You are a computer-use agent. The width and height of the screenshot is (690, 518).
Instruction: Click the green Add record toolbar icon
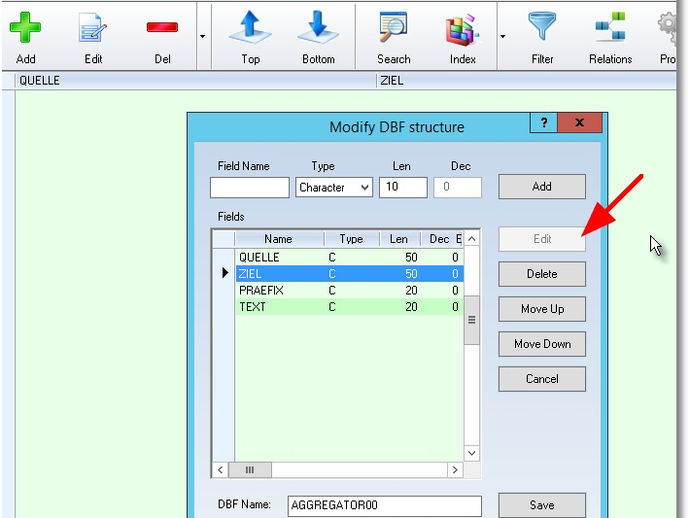coord(25,27)
